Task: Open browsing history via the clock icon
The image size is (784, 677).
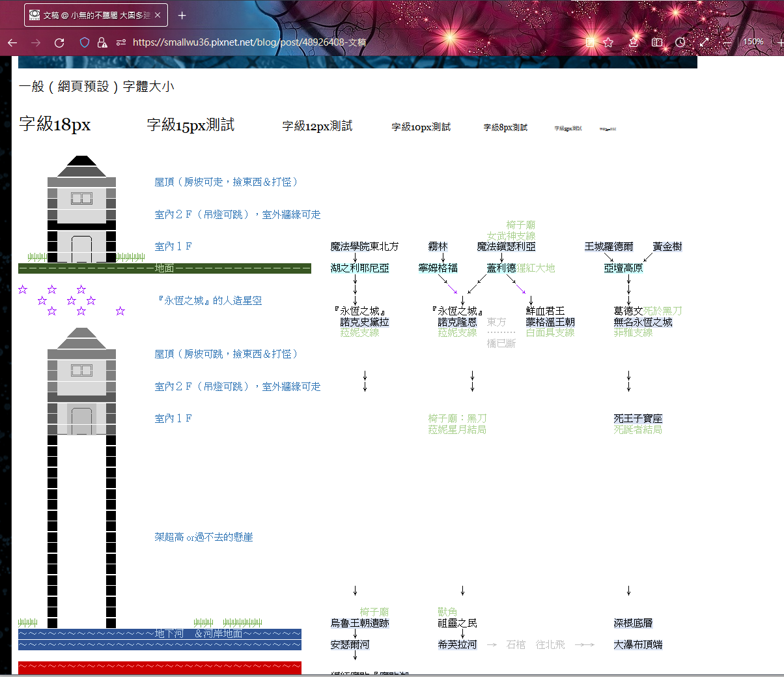Action: pos(680,42)
